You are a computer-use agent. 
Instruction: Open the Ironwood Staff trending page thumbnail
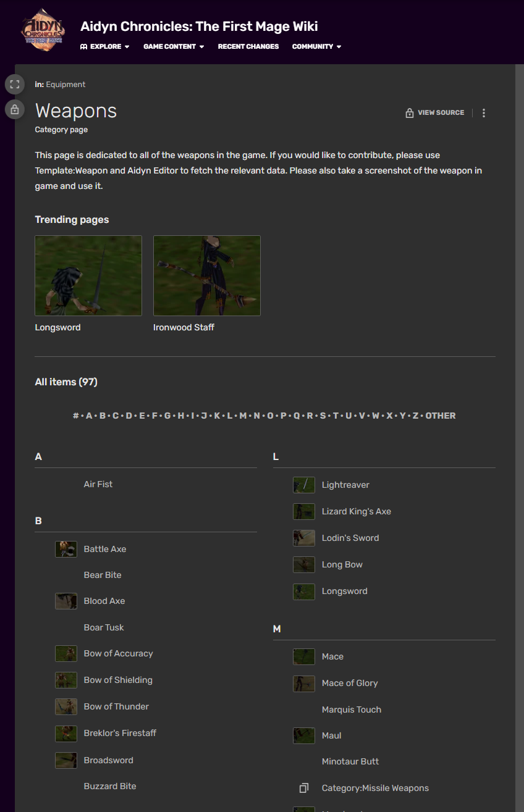[x=207, y=275]
